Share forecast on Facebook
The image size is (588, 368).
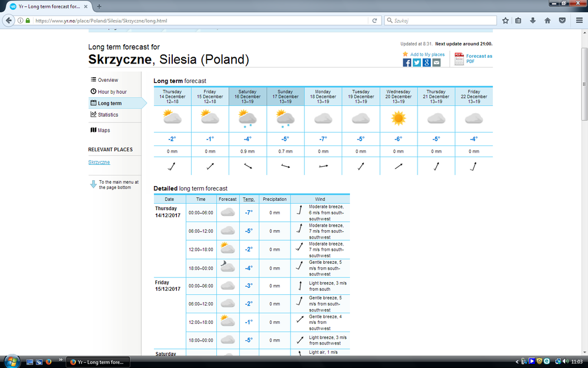coord(407,63)
